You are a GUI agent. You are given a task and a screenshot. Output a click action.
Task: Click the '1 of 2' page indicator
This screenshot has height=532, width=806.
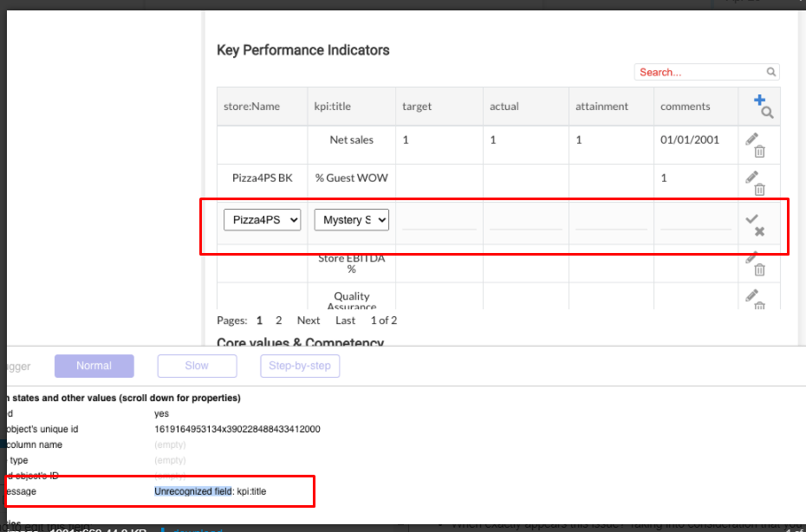[x=384, y=321]
